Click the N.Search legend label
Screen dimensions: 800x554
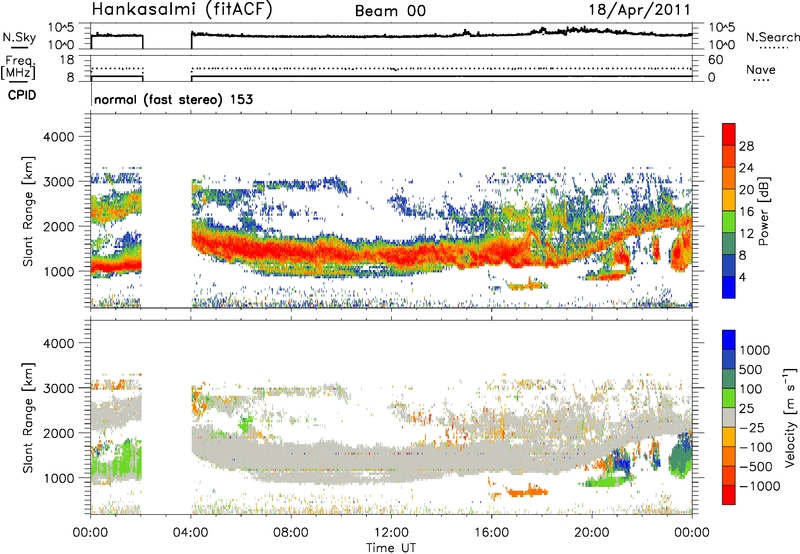772,37
